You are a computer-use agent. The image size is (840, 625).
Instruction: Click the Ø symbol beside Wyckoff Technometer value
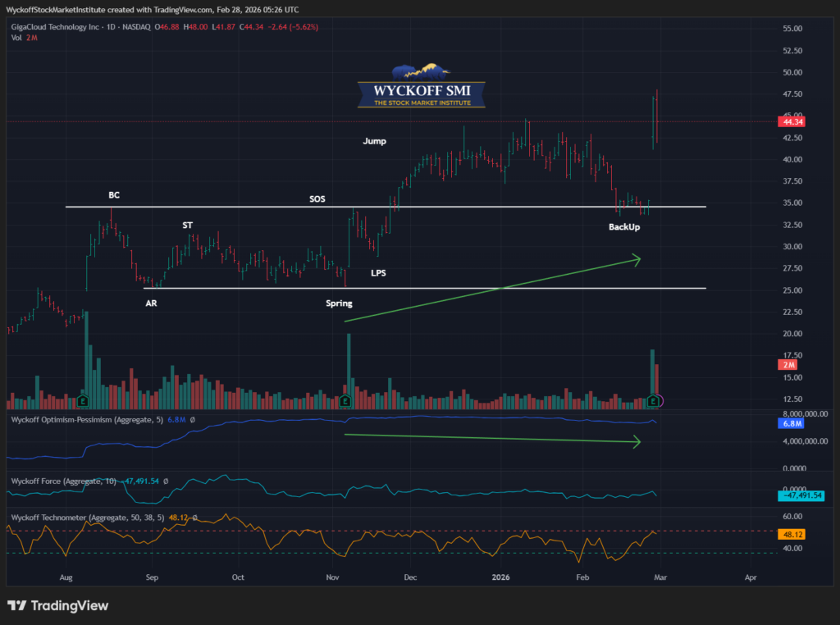(195, 518)
